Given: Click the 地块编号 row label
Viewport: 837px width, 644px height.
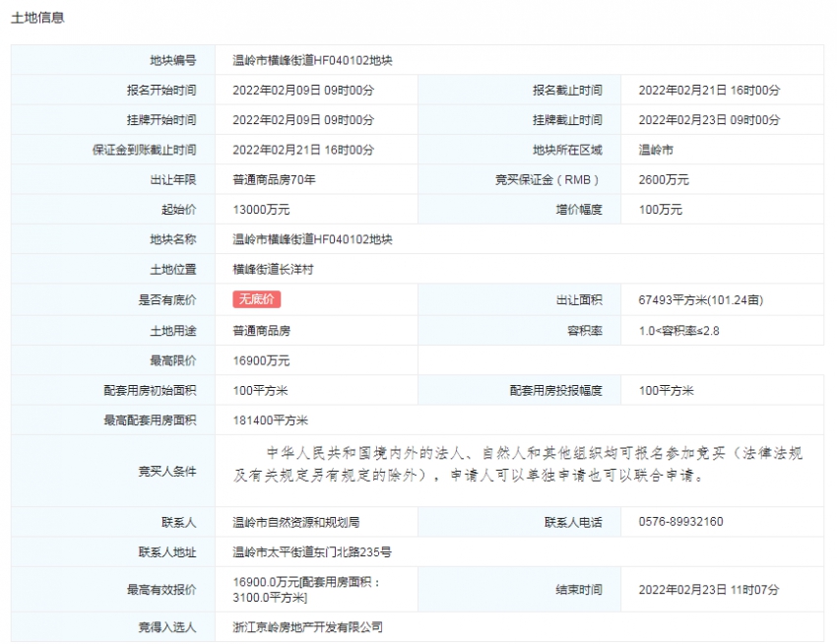Looking at the screenshot, I should point(173,60).
